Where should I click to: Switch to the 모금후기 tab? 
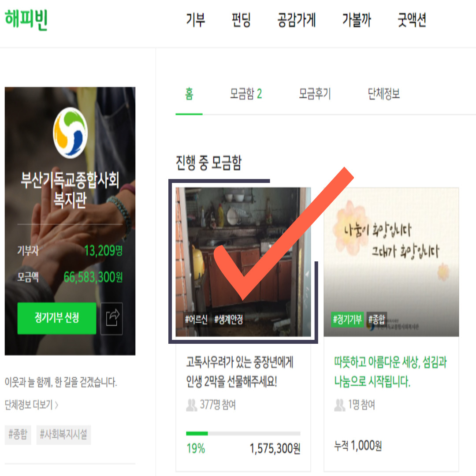tap(315, 94)
